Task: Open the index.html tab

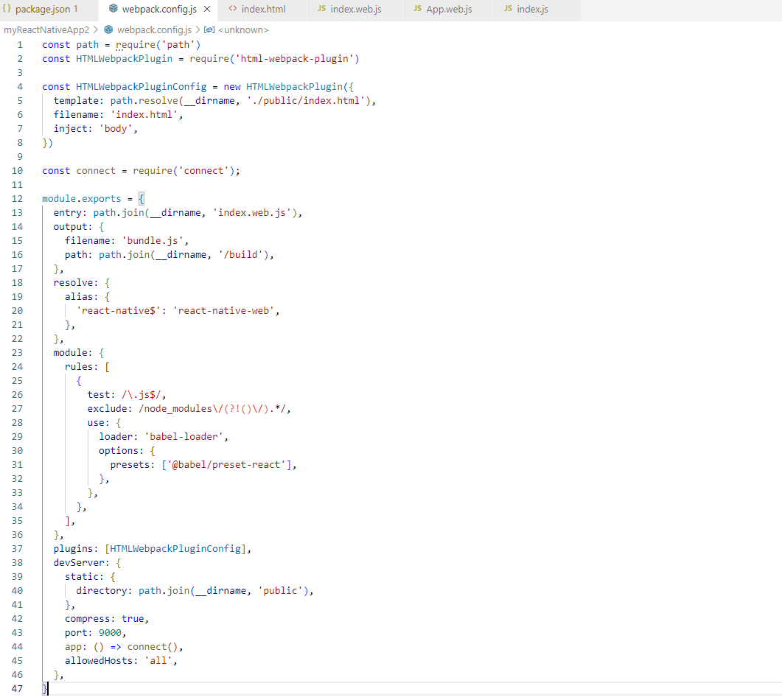Action: click(263, 10)
